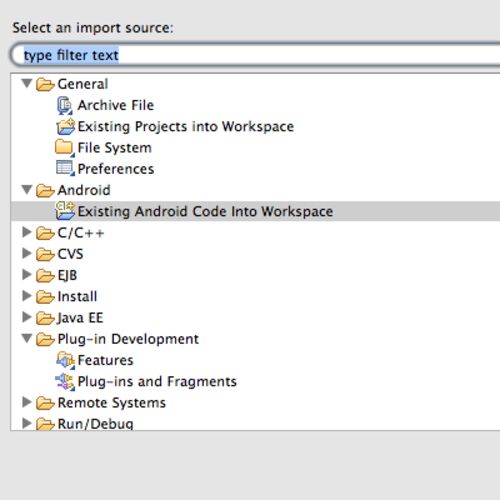Select the Preferences import icon
This screenshot has height=500, width=500.
pos(65,168)
